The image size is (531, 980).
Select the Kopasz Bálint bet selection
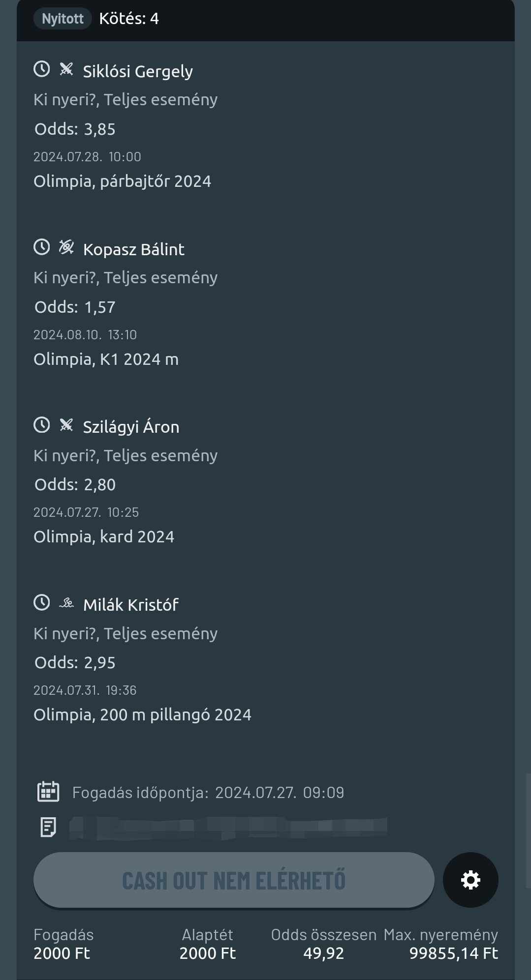point(134,249)
